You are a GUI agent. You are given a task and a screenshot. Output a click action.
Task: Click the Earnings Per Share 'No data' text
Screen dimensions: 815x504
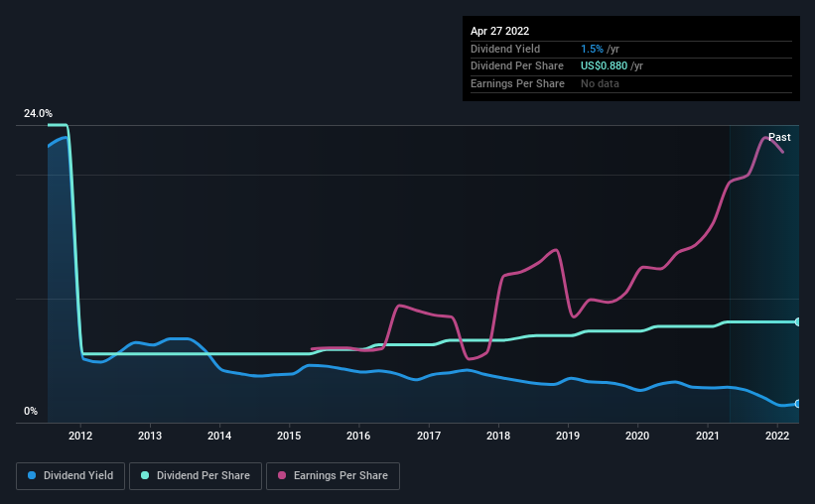(600, 83)
